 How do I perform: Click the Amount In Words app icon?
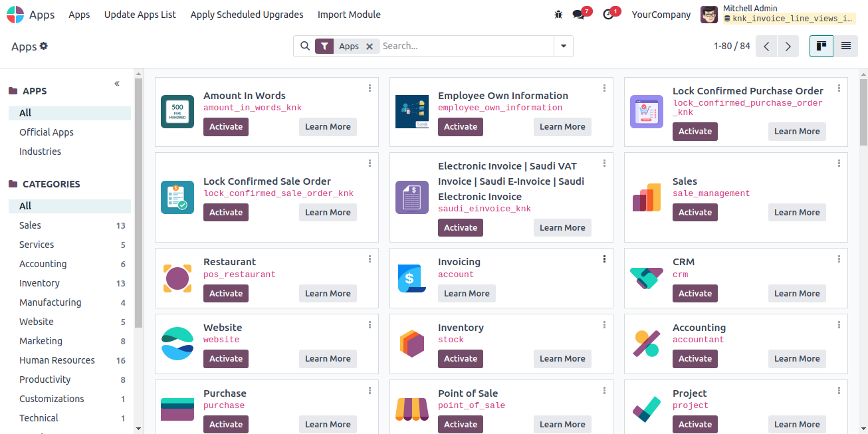pos(177,112)
